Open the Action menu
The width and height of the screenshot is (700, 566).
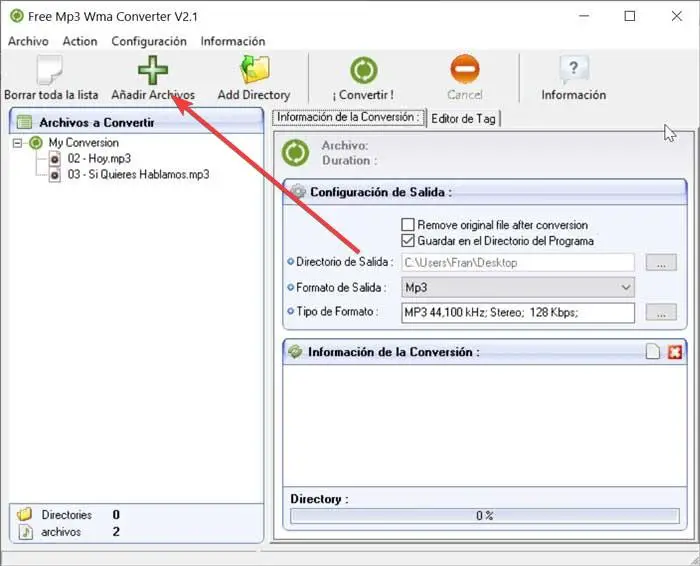80,41
